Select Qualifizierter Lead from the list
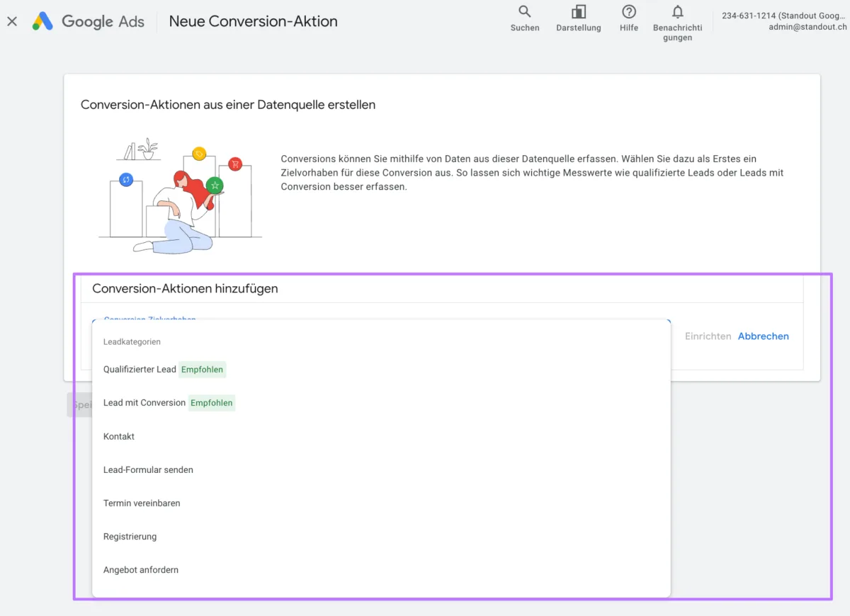850x616 pixels. point(140,369)
